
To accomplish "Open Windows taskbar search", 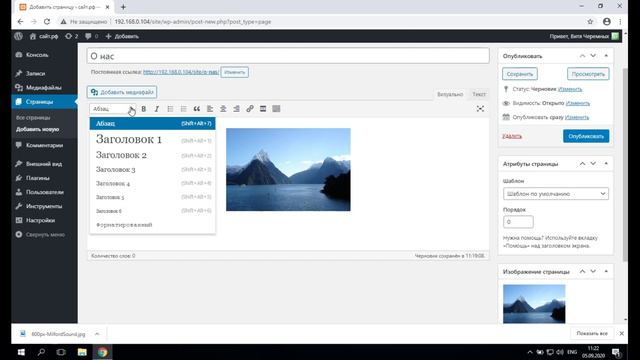I will tap(41, 352).
